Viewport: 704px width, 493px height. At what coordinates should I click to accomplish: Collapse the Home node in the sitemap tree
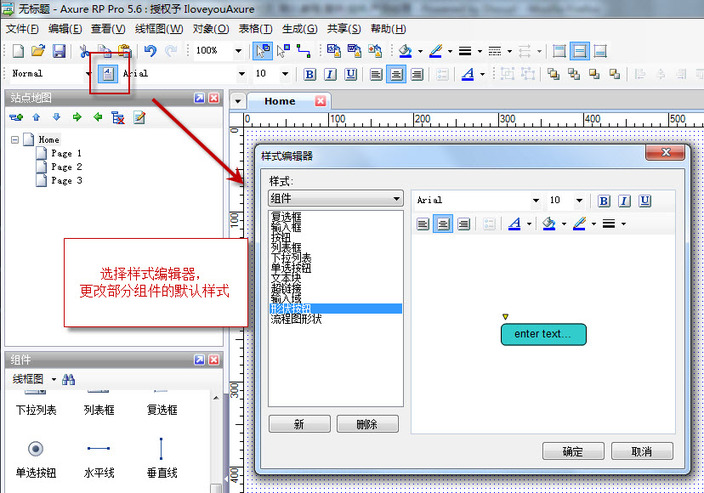[x=15, y=141]
